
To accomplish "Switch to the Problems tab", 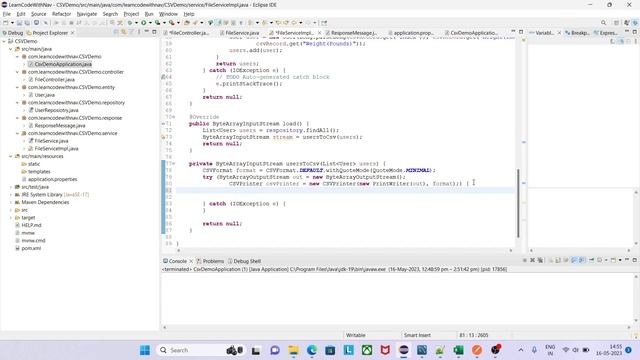I will coord(210,261).
